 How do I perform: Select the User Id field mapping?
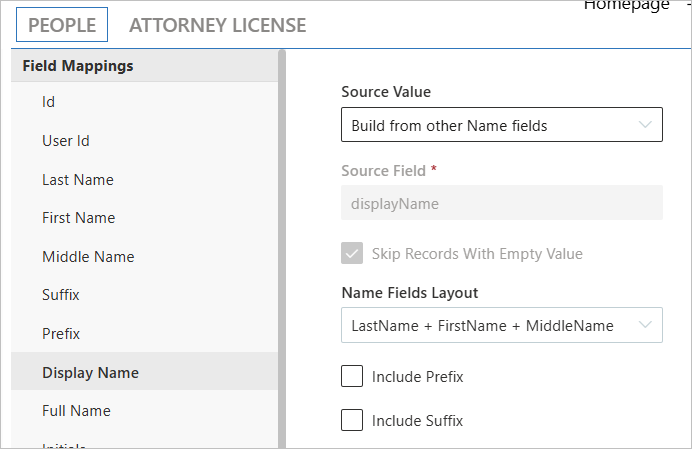144,141
